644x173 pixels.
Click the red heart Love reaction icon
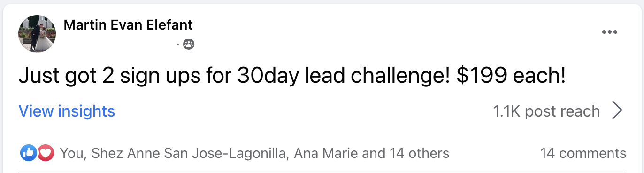coord(45,153)
